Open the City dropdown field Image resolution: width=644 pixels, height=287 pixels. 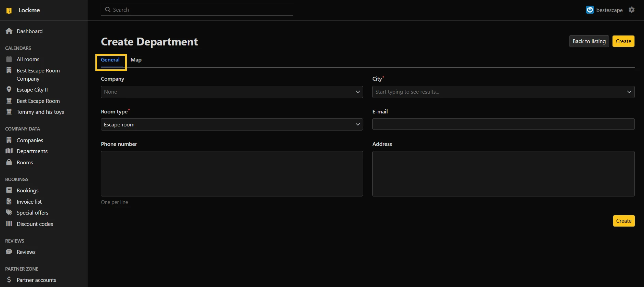point(503,92)
